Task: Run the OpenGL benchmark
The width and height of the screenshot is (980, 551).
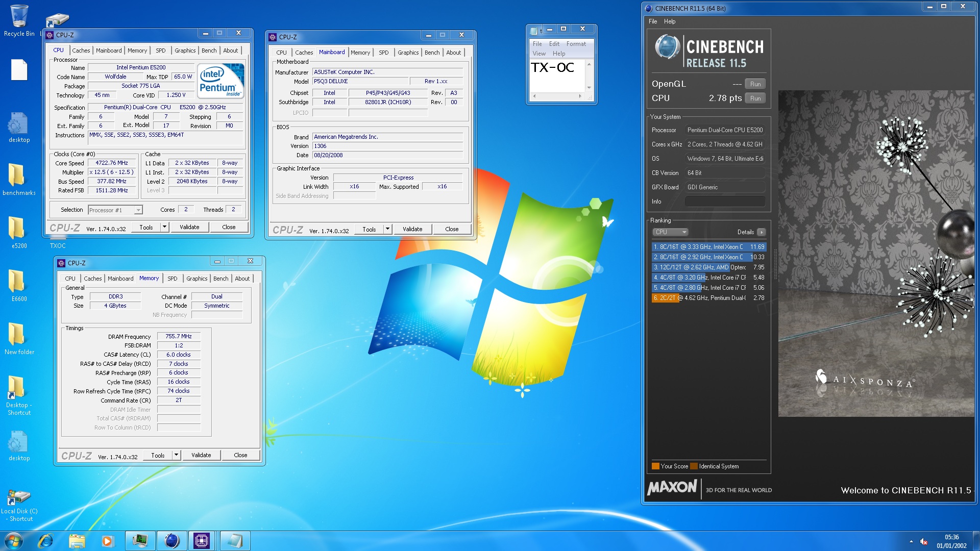Action: [x=755, y=84]
